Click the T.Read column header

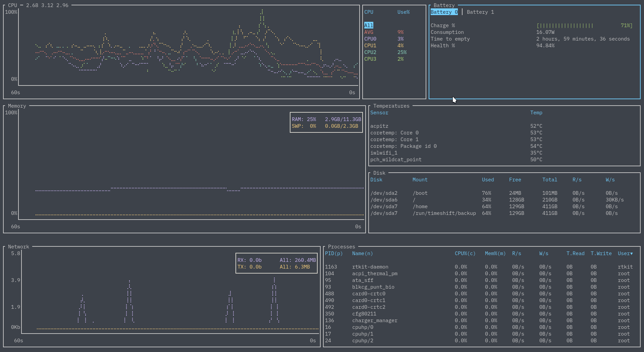coord(576,253)
